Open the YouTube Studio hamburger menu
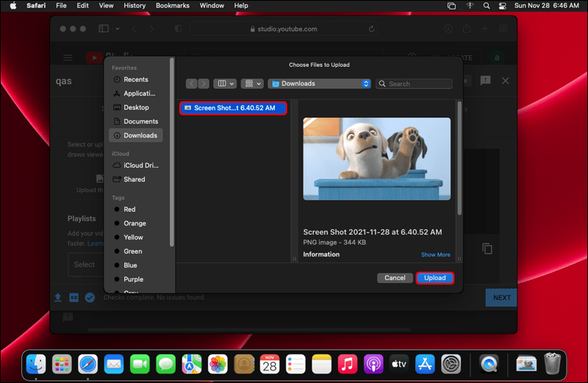The height and width of the screenshot is (383, 588). coord(68,58)
